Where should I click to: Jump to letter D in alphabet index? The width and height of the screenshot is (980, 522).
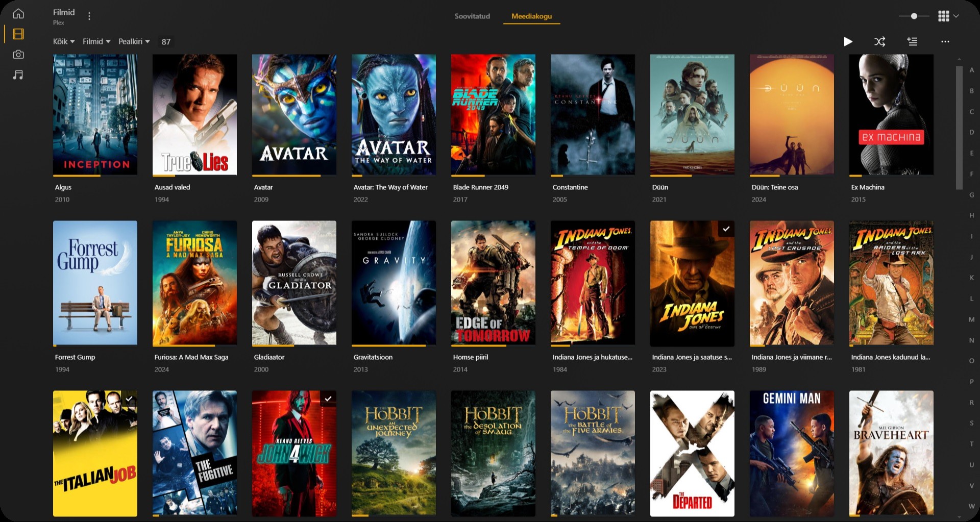pyautogui.click(x=972, y=133)
